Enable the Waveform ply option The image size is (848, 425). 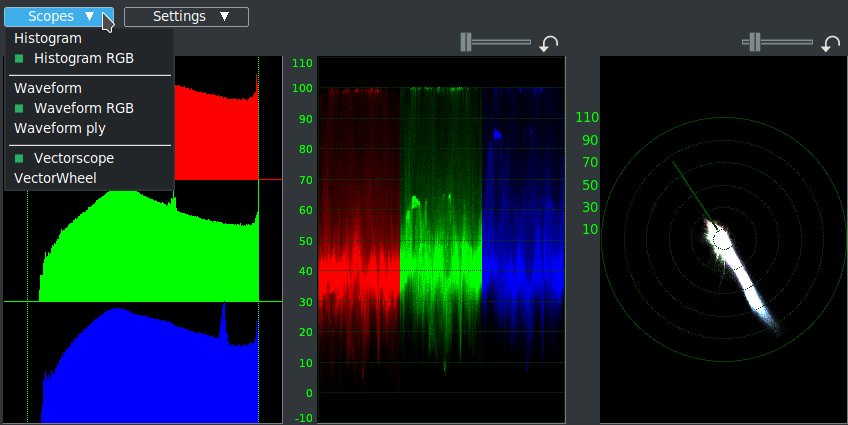59,128
